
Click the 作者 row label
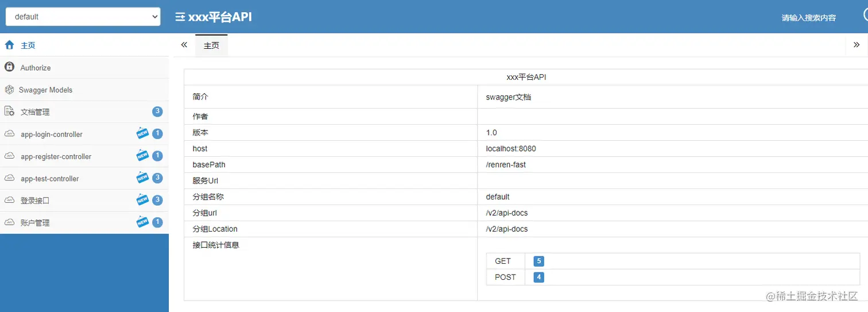tap(200, 116)
